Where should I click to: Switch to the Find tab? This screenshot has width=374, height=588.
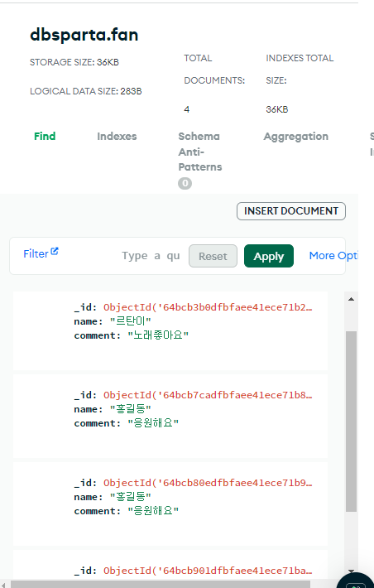[x=45, y=136]
